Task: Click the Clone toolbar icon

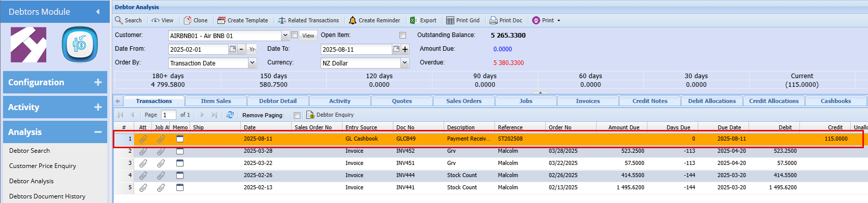Action: (x=188, y=20)
